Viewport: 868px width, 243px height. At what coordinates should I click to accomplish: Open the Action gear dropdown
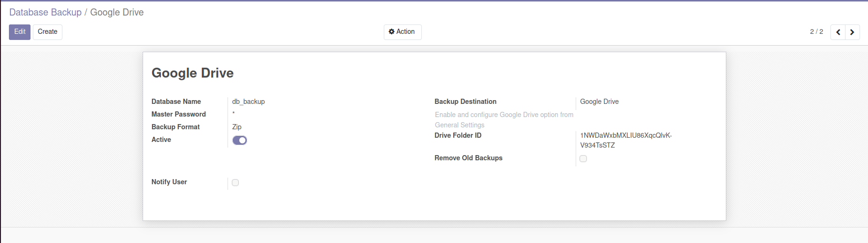(x=402, y=32)
